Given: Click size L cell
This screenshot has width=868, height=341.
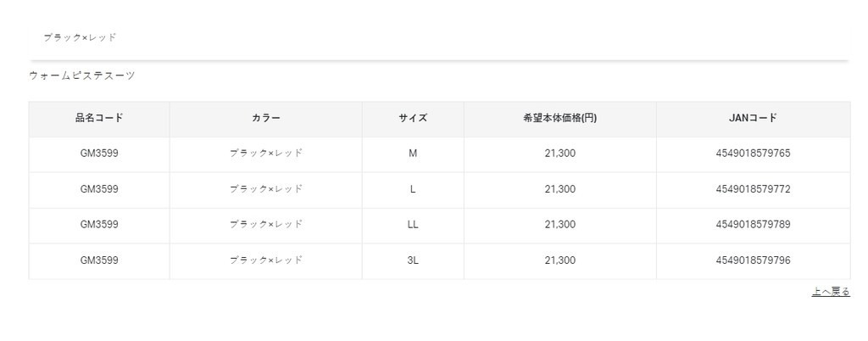Looking at the screenshot, I should pos(413,189).
